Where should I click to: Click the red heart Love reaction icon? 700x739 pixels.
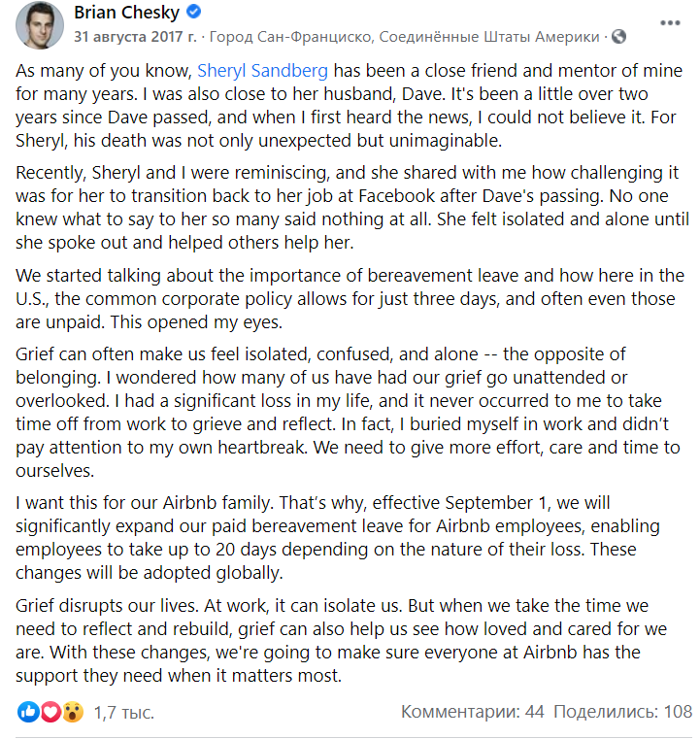click(50, 712)
